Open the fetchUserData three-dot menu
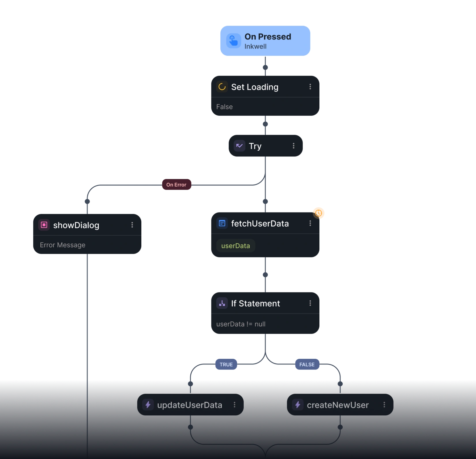 (x=310, y=223)
